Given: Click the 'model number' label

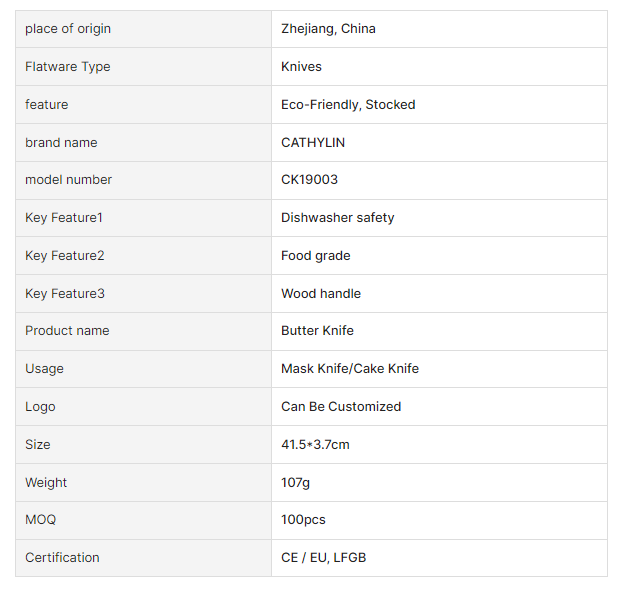Looking at the screenshot, I should [x=69, y=180].
